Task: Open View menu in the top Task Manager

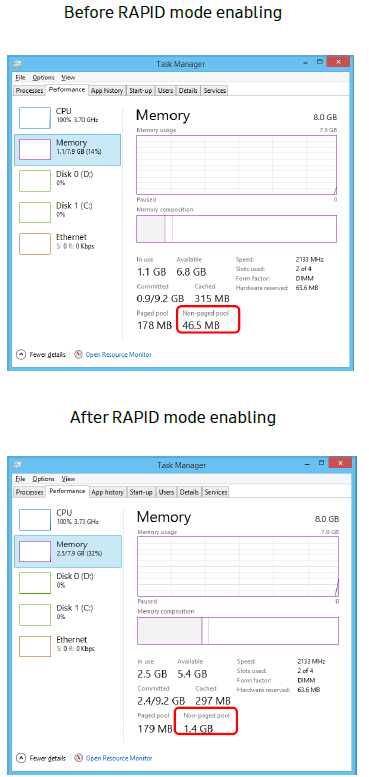Action: pos(68,78)
